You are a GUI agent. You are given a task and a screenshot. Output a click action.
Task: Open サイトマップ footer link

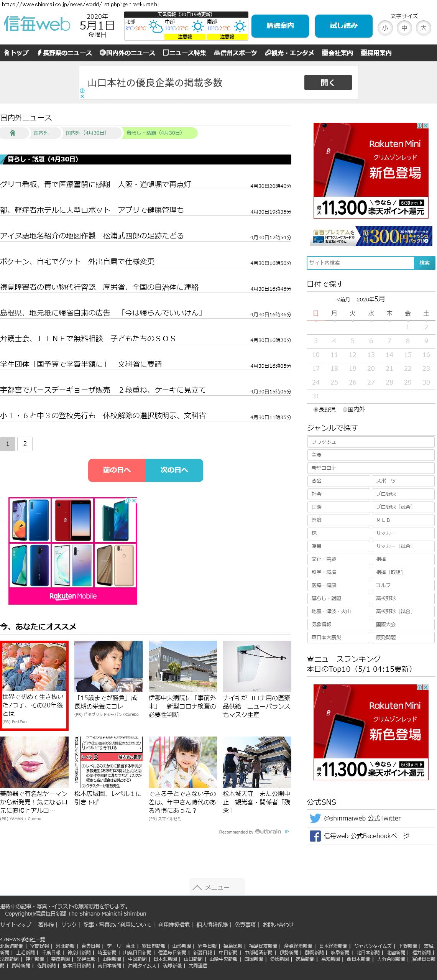pos(16,925)
